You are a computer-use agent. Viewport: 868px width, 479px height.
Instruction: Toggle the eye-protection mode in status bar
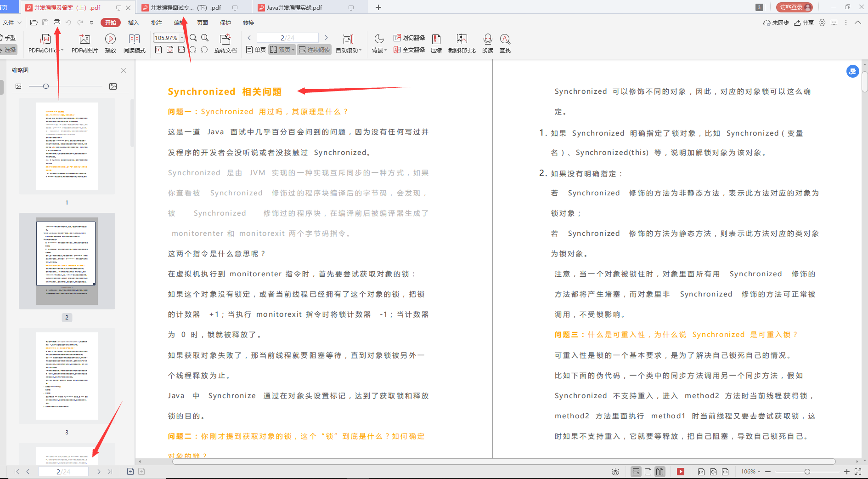click(x=615, y=471)
